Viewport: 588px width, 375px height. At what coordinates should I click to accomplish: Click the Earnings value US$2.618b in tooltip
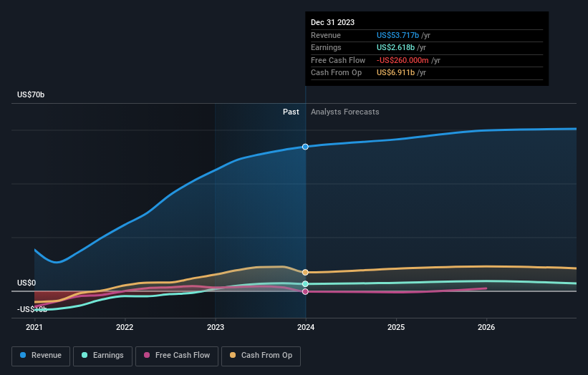(x=395, y=47)
